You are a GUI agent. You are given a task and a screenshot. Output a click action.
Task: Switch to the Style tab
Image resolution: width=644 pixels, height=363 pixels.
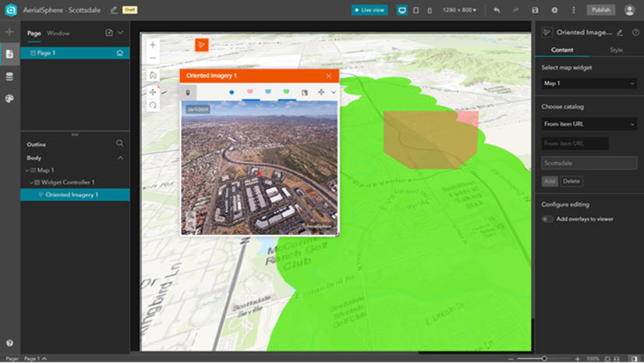click(616, 50)
